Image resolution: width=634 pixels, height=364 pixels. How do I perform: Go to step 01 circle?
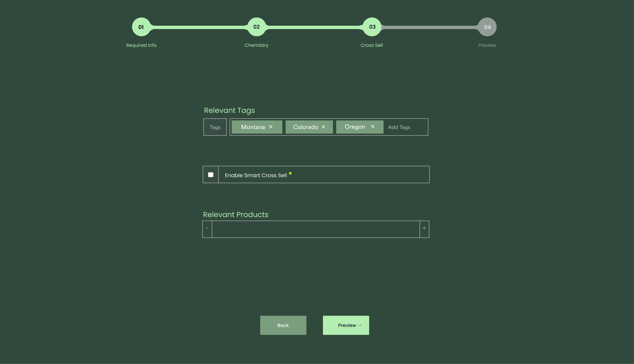(x=141, y=27)
